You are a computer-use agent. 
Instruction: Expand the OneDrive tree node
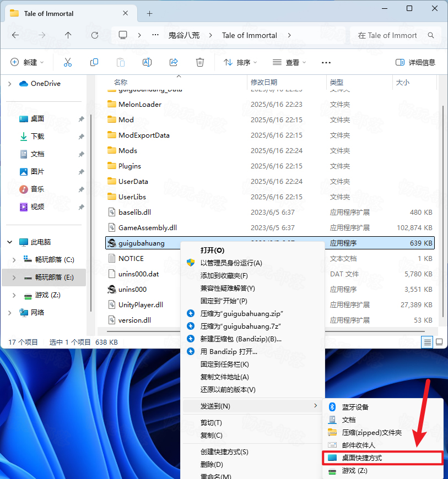pyautogui.click(x=10, y=84)
